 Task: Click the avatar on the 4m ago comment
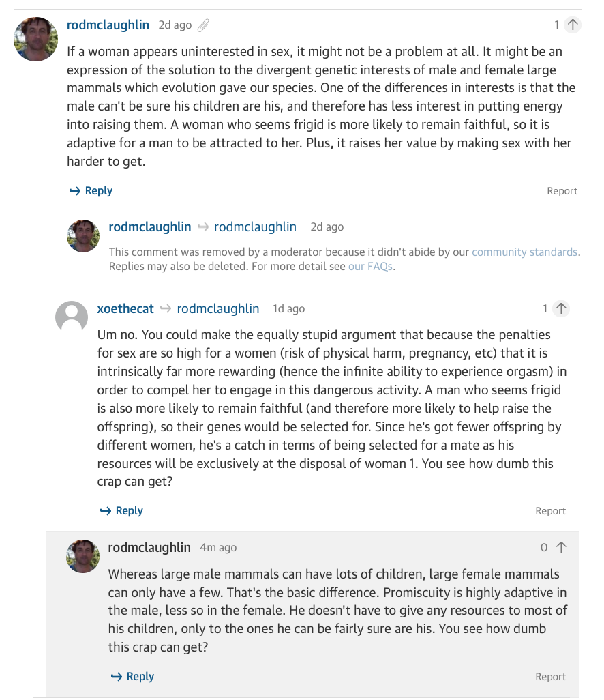pos(83,556)
